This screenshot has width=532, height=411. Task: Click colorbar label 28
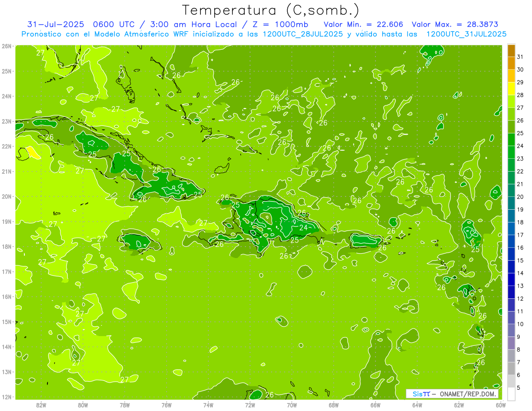coord(520,95)
